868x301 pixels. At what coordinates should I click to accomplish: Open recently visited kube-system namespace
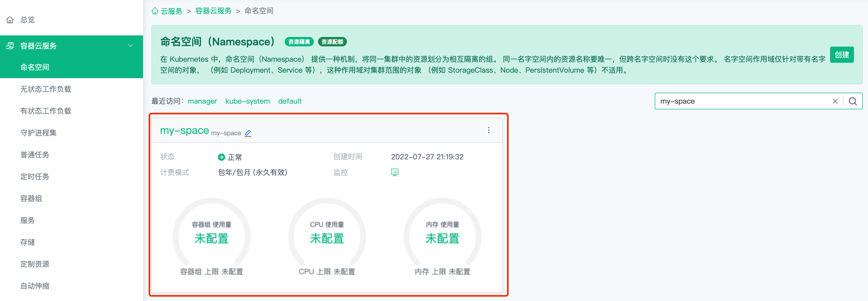click(x=247, y=101)
